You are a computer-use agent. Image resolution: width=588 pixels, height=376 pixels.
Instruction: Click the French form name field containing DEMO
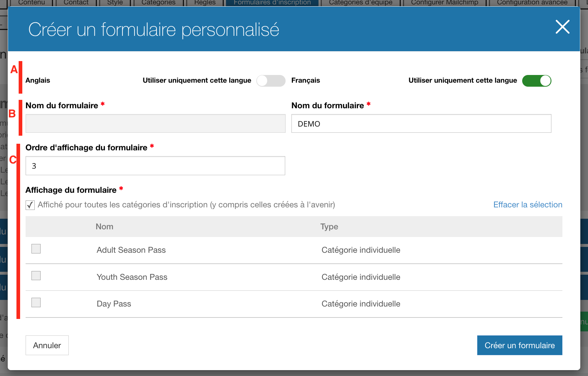point(421,124)
